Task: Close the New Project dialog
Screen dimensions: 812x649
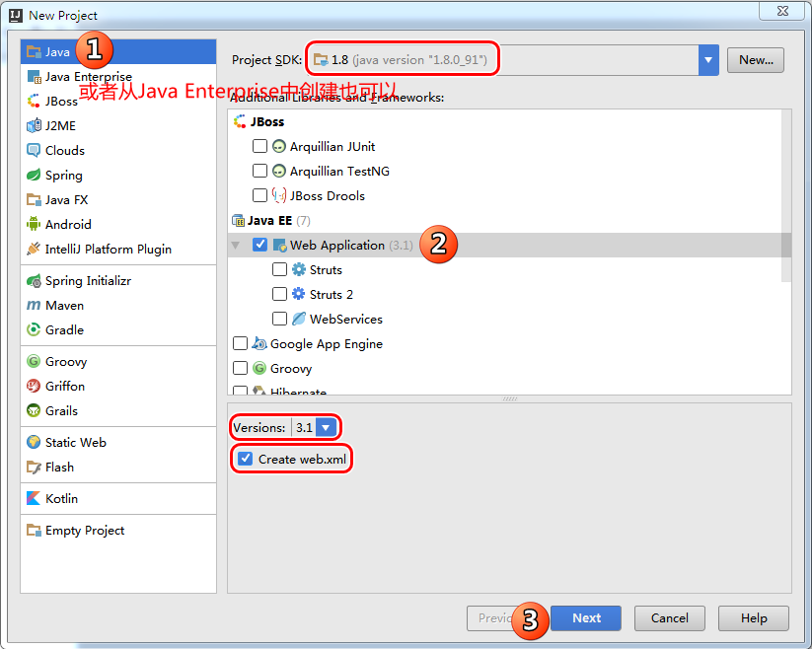Action: coord(782,11)
